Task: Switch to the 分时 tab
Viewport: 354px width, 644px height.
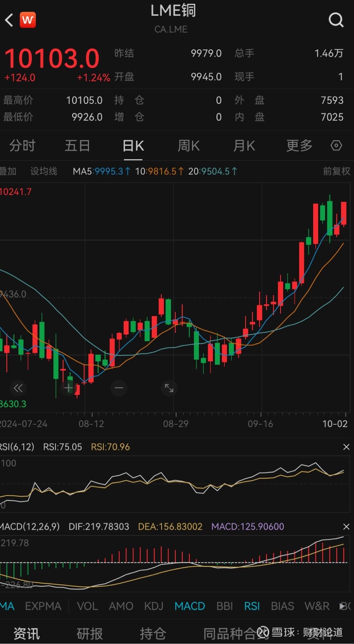Action: (x=22, y=146)
